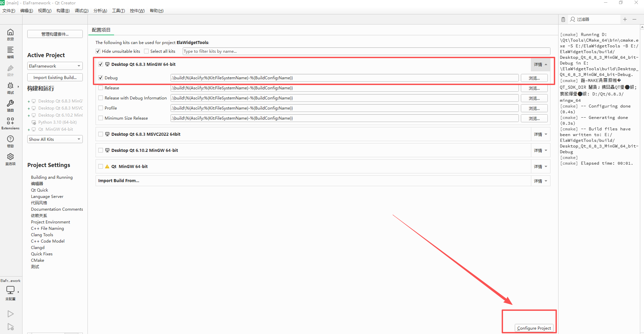The height and width of the screenshot is (334, 644).
Task: Zoom in output with plus icon
Action: click(625, 19)
